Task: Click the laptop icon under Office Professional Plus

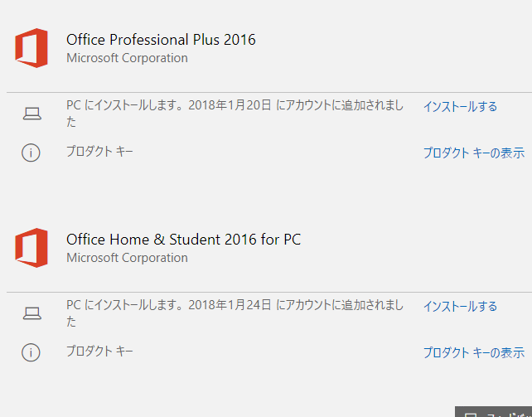Action: (x=32, y=114)
